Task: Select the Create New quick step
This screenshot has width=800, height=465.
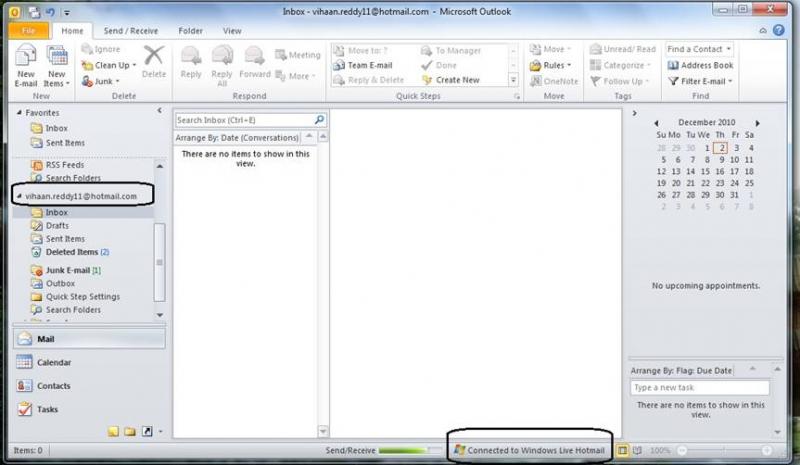Action: (451, 80)
